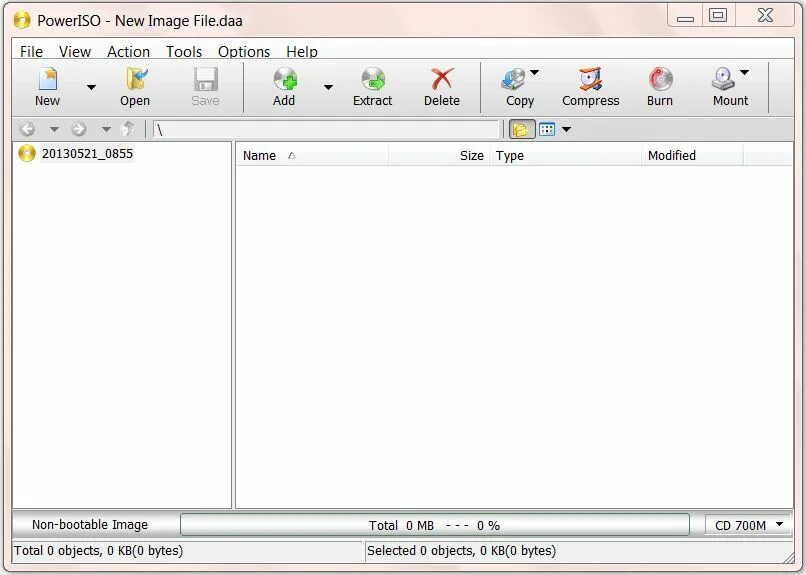806x575 pixels.
Task: Open the View menu
Action: [75, 51]
